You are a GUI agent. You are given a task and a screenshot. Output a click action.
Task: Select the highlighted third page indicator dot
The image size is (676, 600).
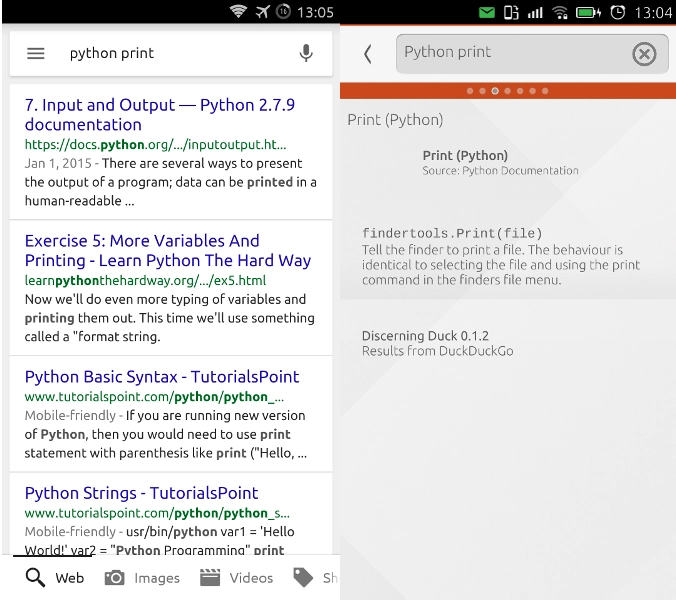point(495,91)
